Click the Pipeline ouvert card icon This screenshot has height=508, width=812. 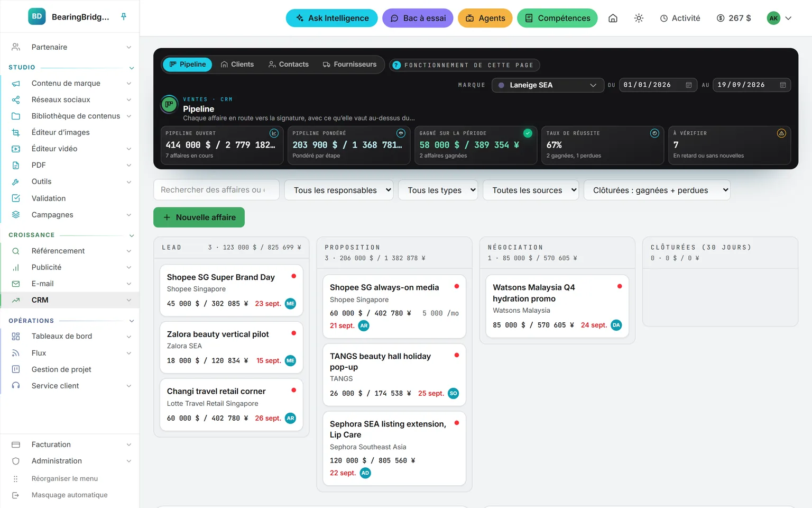click(274, 133)
